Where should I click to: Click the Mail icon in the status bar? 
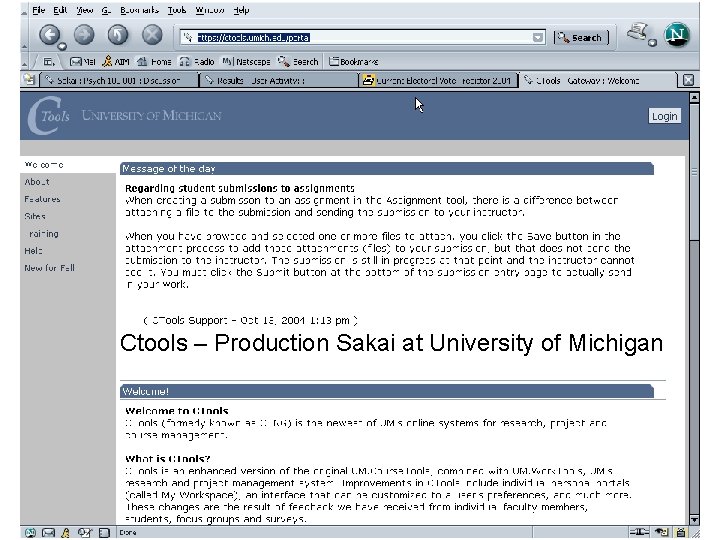(48, 533)
